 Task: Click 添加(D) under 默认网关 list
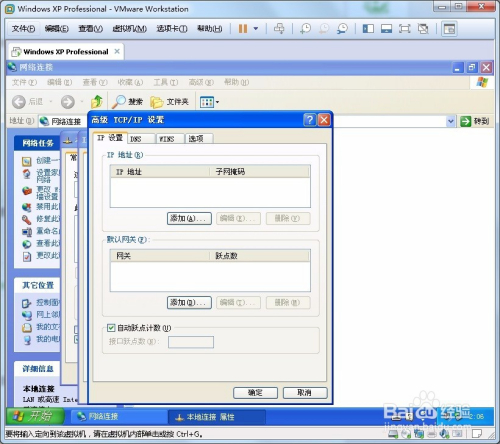pyautogui.click(x=189, y=303)
